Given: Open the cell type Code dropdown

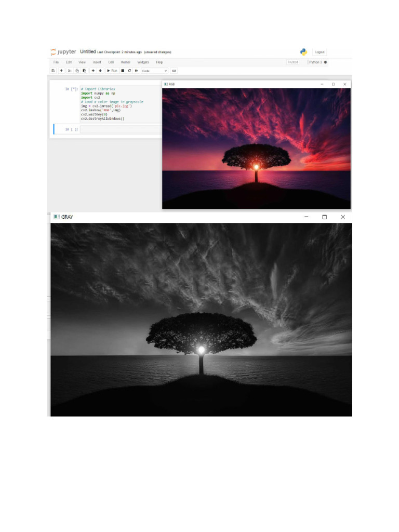Looking at the screenshot, I should tap(154, 71).
